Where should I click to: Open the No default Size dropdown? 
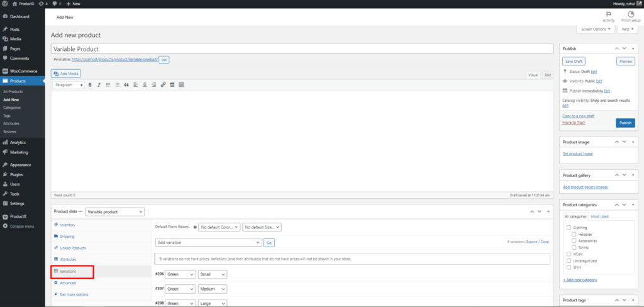(x=262, y=227)
